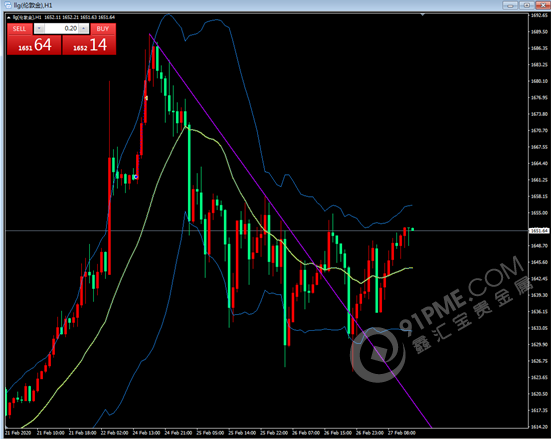551x439 pixels.
Task: Click the chart window icon in title bar
Action: [x=8, y=5]
